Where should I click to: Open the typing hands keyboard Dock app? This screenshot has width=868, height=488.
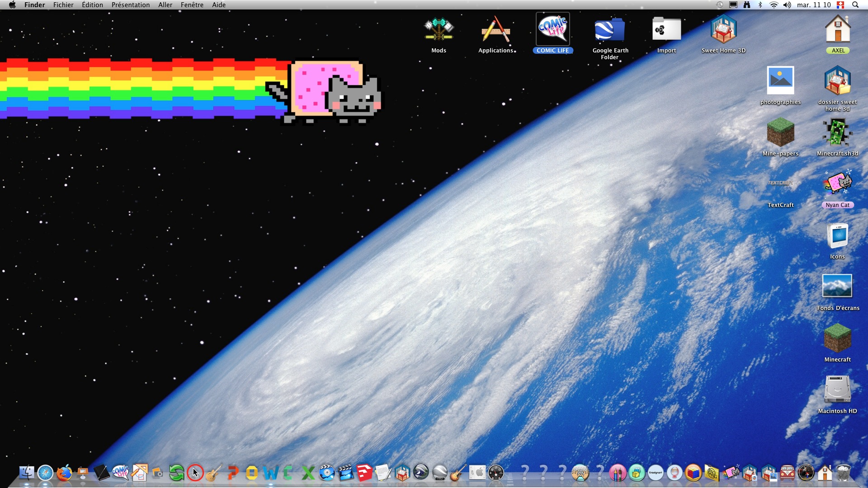pyautogui.click(x=580, y=473)
